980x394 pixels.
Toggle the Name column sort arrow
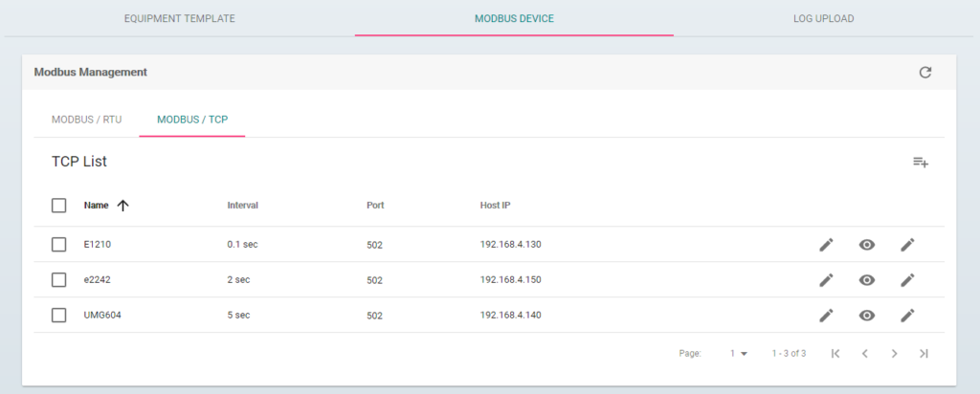pyautogui.click(x=122, y=205)
